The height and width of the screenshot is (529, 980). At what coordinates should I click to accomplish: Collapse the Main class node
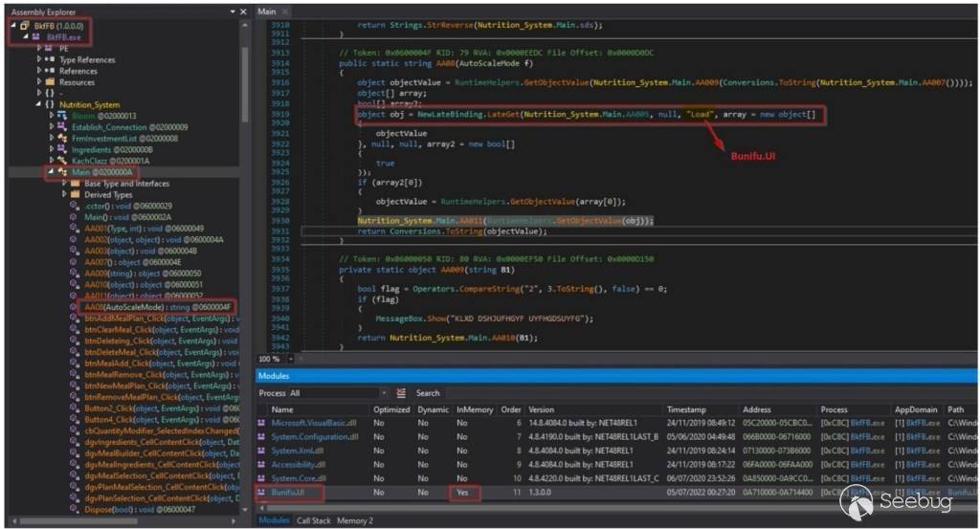click(x=51, y=172)
